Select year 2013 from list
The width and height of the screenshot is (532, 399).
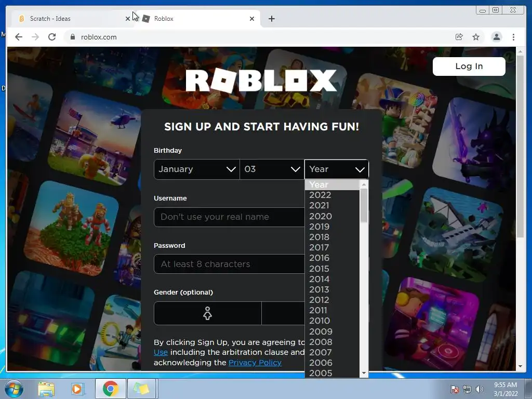pos(332,289)
